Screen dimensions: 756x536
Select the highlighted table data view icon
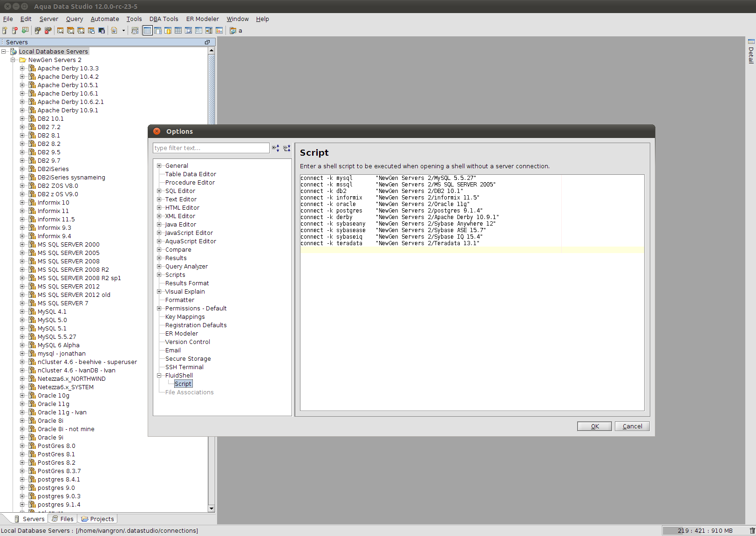pos(148,31)
